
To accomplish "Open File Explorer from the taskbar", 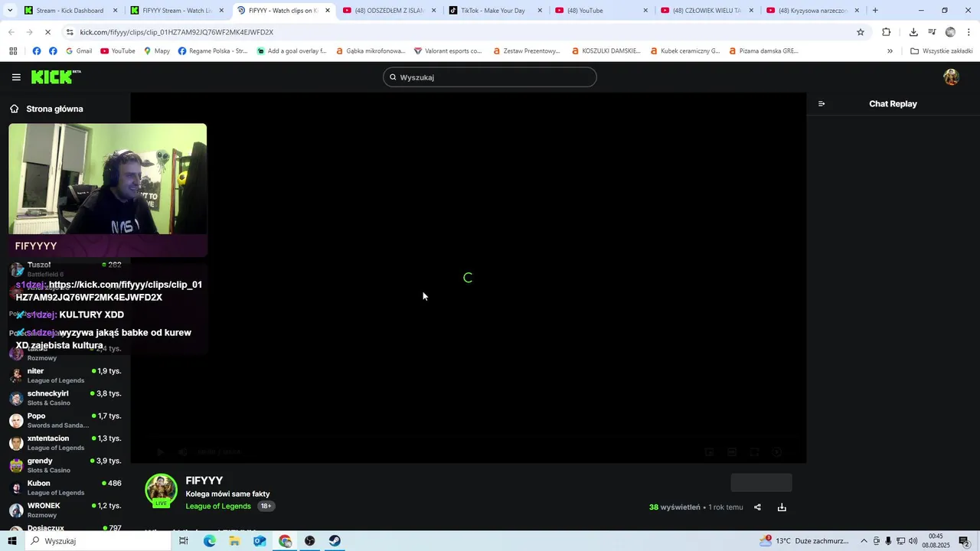I will click(234, 541).
